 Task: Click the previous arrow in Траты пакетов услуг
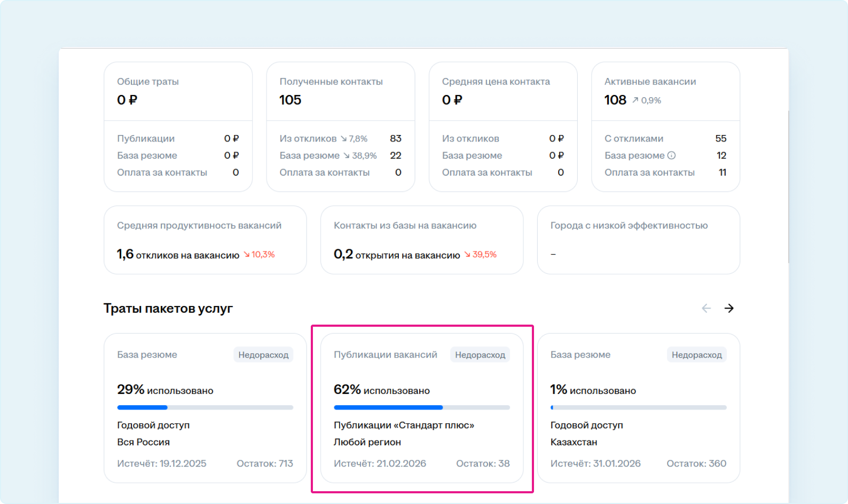(x=706, y=308)
